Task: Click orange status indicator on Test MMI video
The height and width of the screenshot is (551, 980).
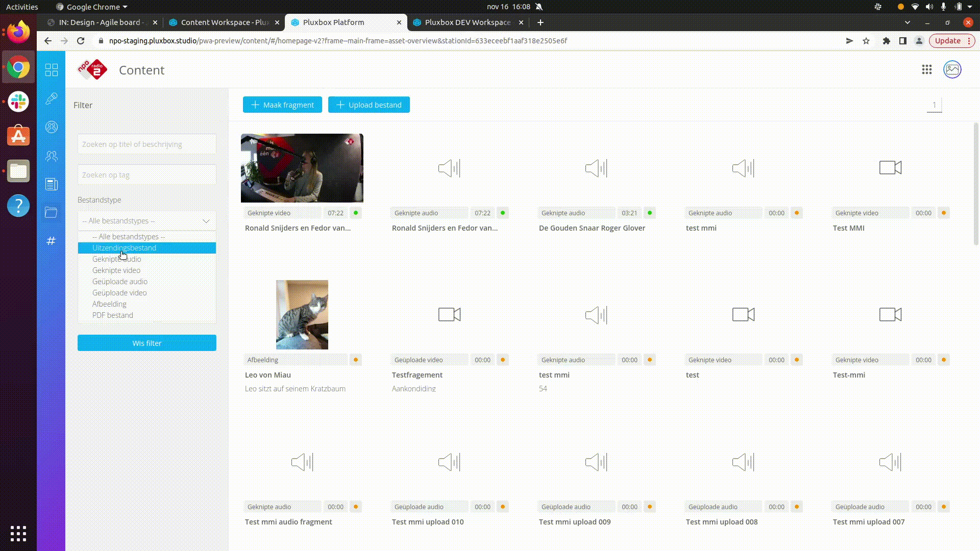Action: point(944,213)
